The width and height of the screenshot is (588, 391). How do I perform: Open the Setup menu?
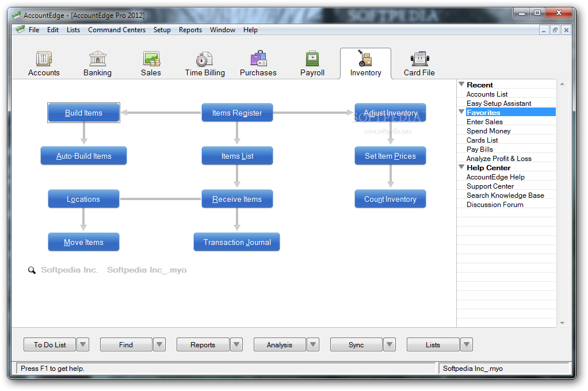coord(162,30)
